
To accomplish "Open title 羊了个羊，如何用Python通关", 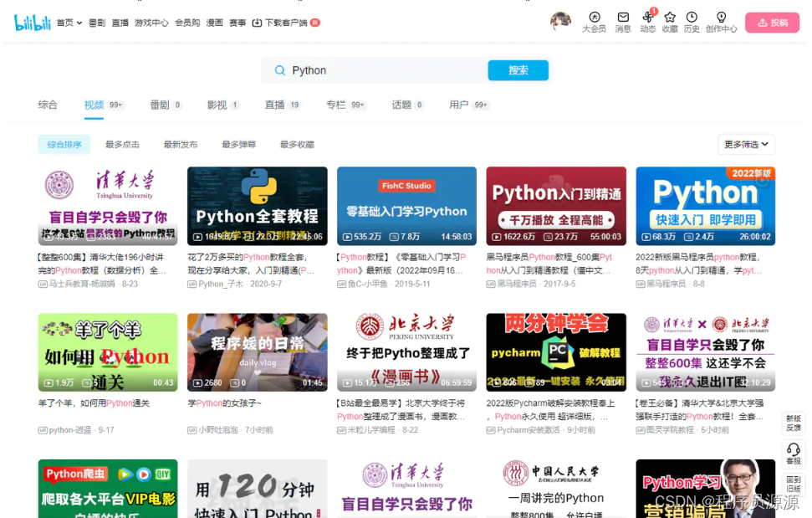I will [x=94, y=403].
